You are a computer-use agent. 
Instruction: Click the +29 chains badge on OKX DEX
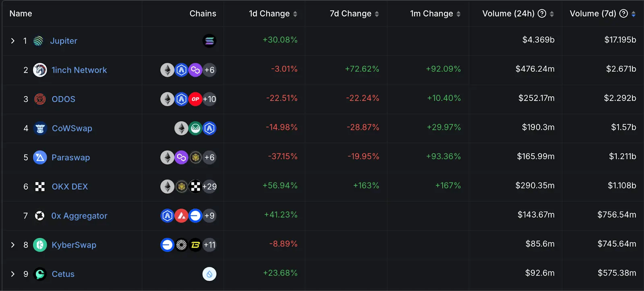pos(209,186)
